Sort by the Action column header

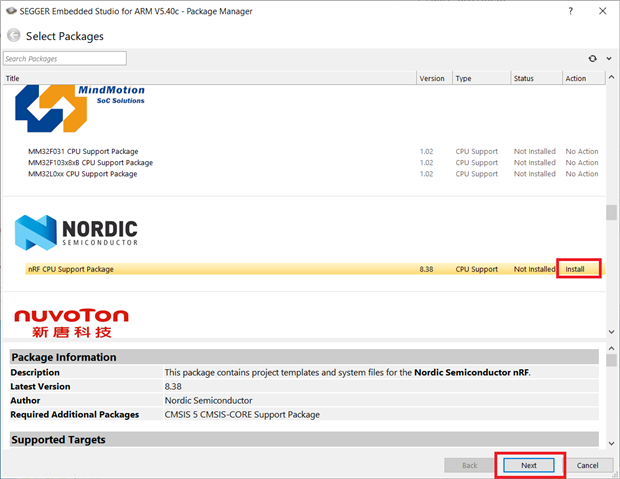click(584, 78)
